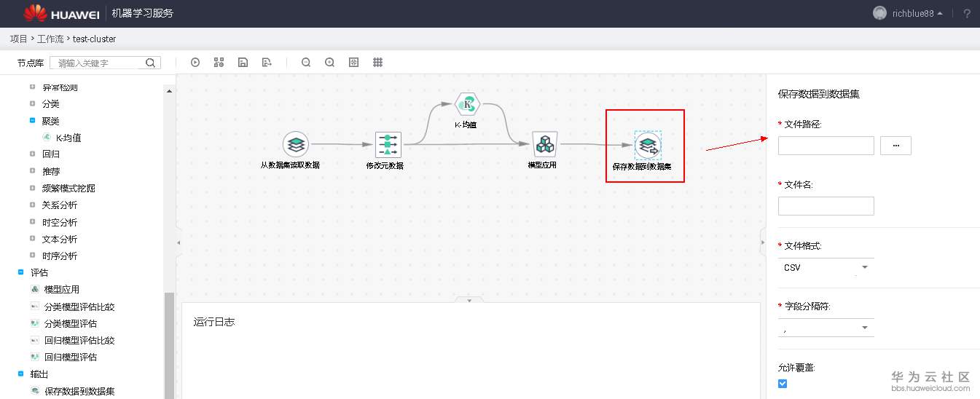The width and height of the screenshot is (980, 399).
Task: Zoom out the canvas with minus magnifier
Action: click(x=306, y=63)
